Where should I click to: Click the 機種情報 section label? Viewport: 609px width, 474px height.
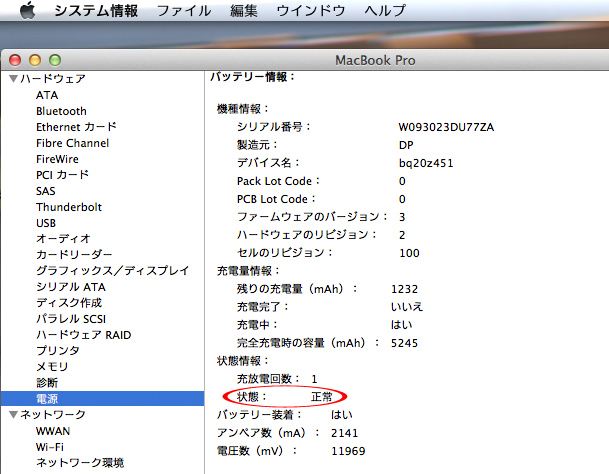tap(243, 109)
